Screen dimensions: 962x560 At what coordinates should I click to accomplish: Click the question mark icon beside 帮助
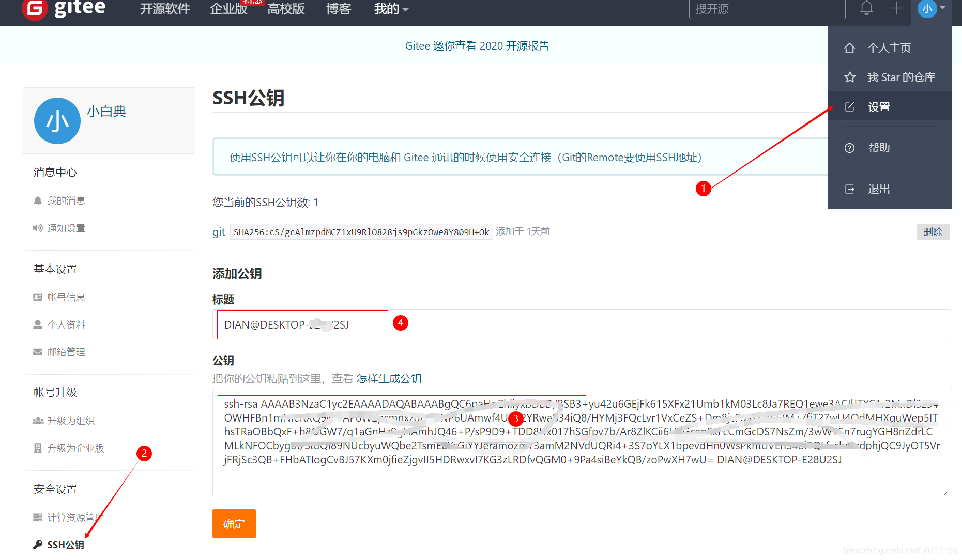click(x=849, y=148)
